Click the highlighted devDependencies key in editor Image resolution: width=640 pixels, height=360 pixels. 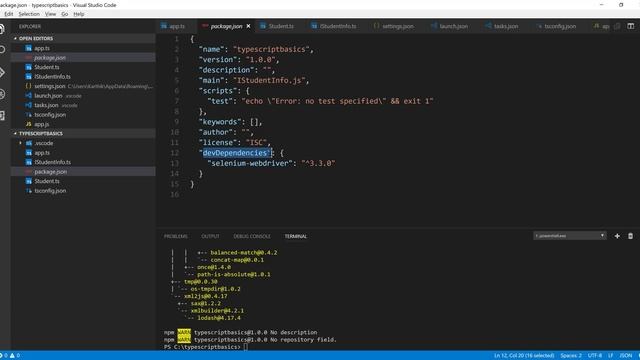pyautogui.click(x=236, y=153)
